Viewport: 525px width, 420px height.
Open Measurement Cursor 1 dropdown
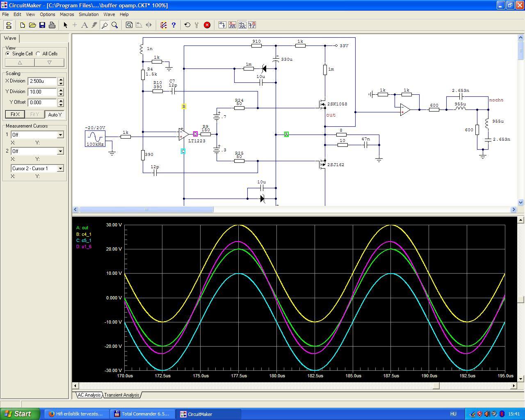[60, 135]
